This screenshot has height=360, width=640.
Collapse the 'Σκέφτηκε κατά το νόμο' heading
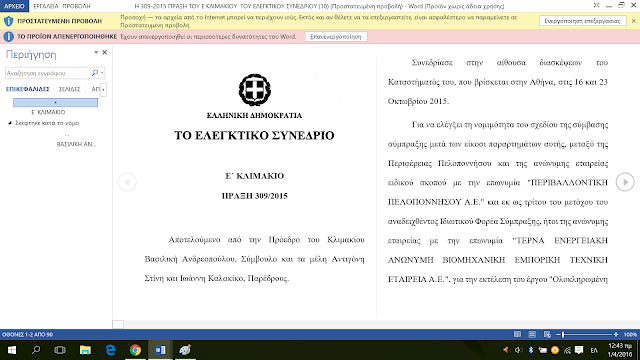coord(10,123)
